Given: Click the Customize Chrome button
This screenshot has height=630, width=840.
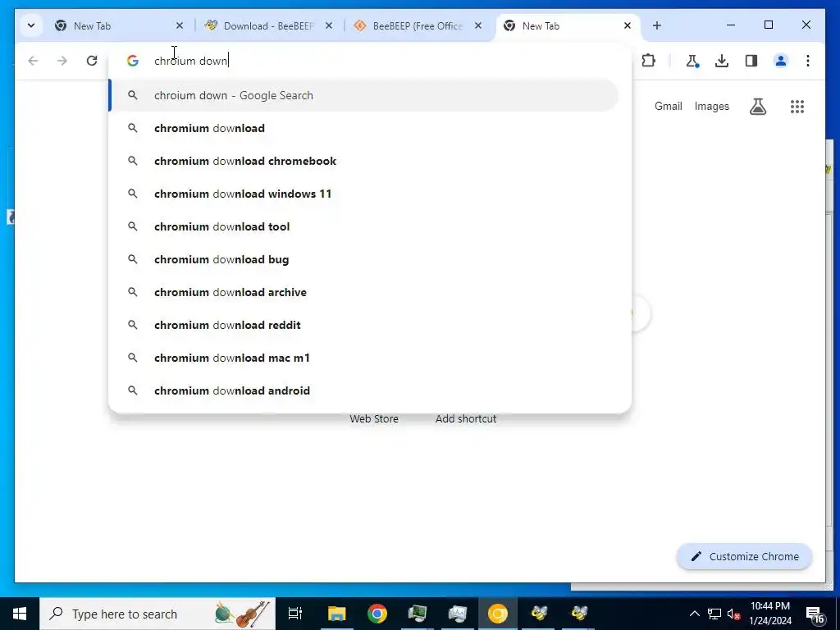Looking at the screenshot, I should 745,557.
